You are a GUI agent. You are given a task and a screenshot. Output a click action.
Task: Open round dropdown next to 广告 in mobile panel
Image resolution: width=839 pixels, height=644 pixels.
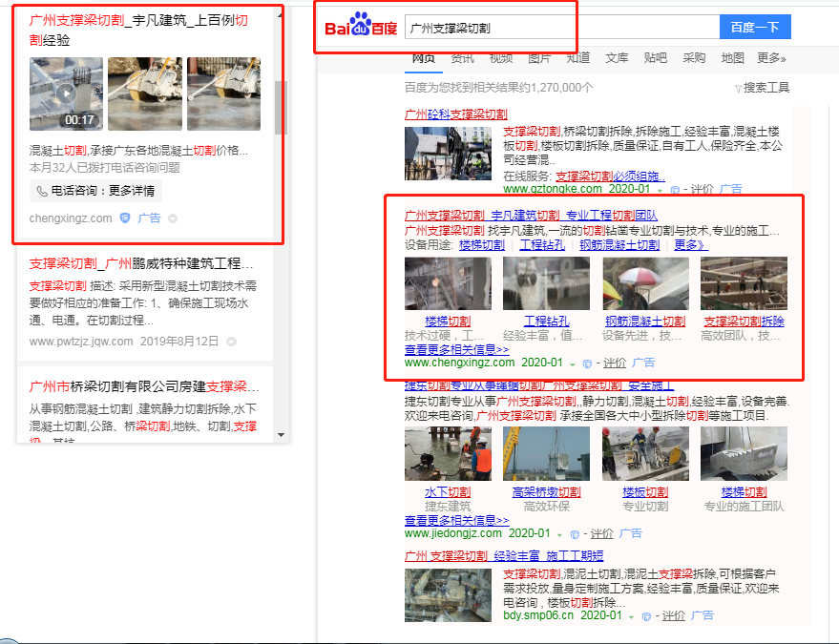(x=173, y=218)
